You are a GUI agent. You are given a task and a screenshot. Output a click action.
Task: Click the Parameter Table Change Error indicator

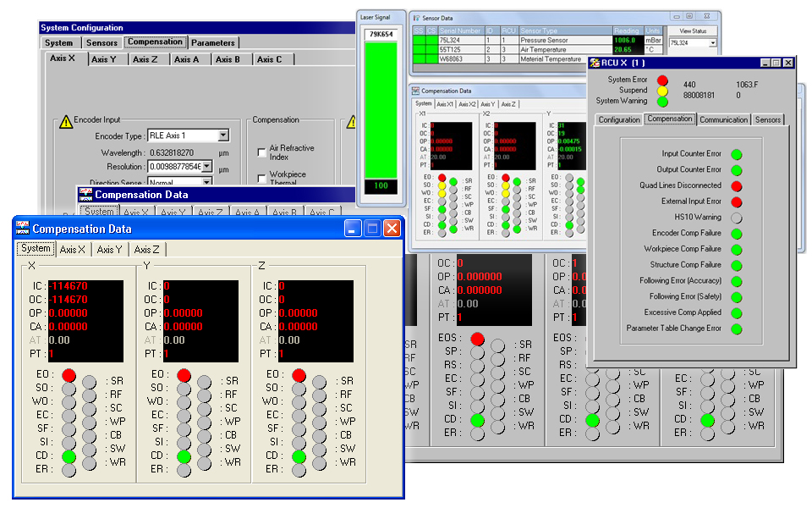point(737,329)
